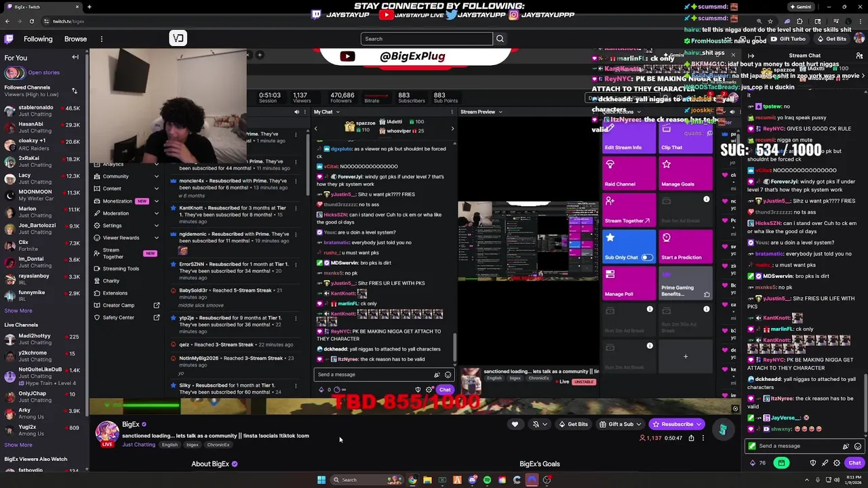868x488 pixels.
Task: Mute the activity feed speaker icon
Action: click(x=296, y=112)
